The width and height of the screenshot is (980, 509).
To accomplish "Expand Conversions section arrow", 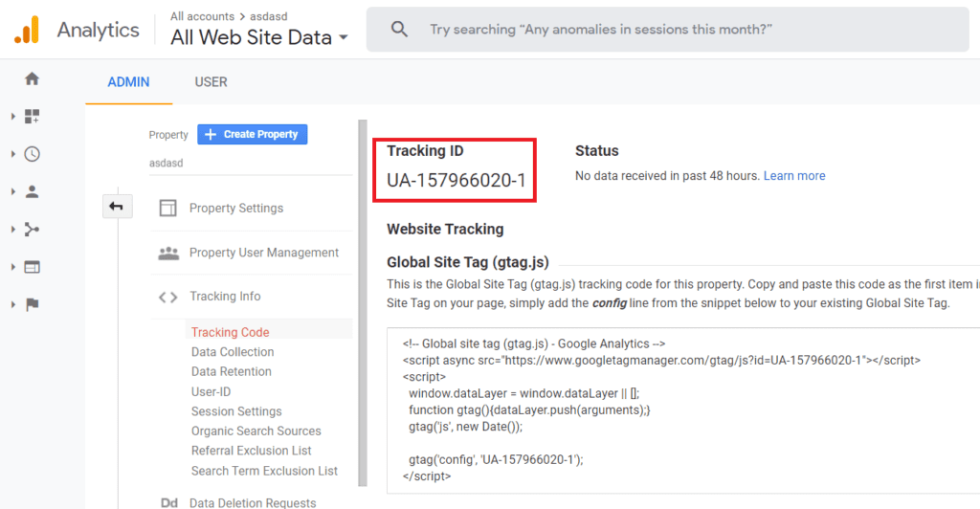I will tap(13, 304).
